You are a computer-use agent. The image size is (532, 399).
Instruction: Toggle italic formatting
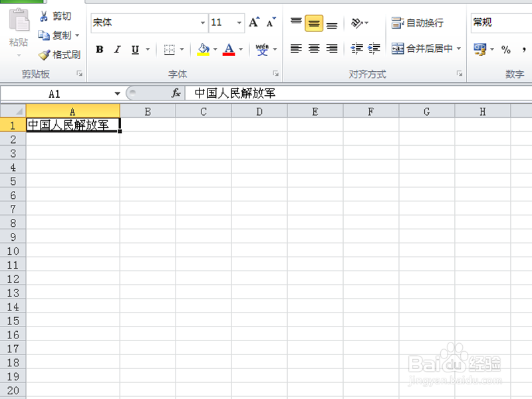point(118,49)
